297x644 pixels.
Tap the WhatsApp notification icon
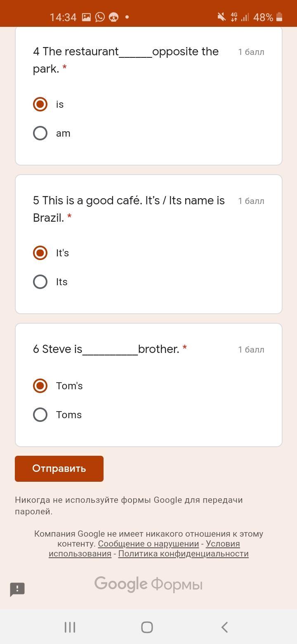click(100, 17)
